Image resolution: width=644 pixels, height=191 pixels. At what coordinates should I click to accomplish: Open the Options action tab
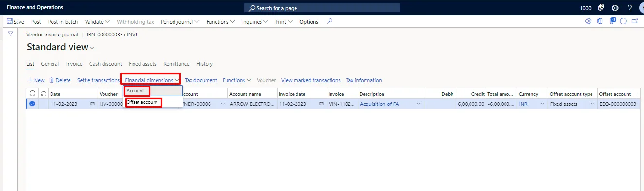[309, 22]
